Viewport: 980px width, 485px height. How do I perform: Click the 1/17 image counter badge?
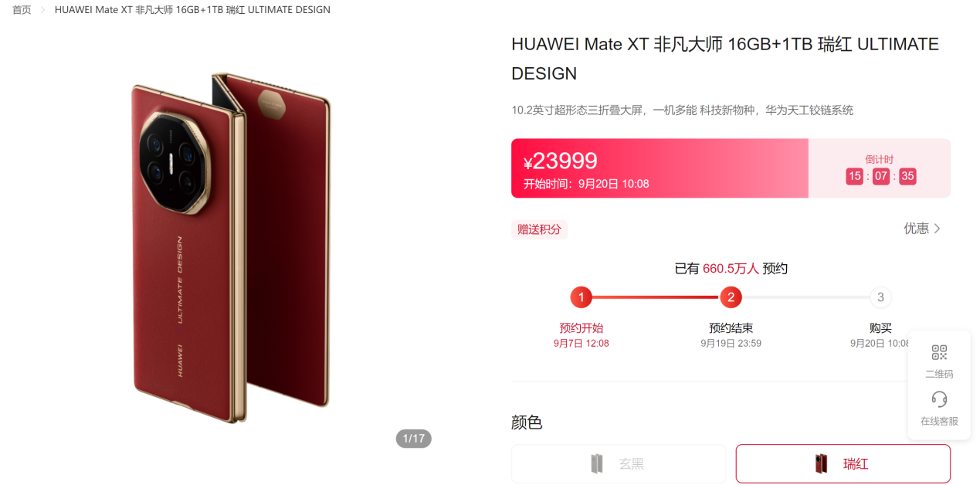tap(414, 439)
